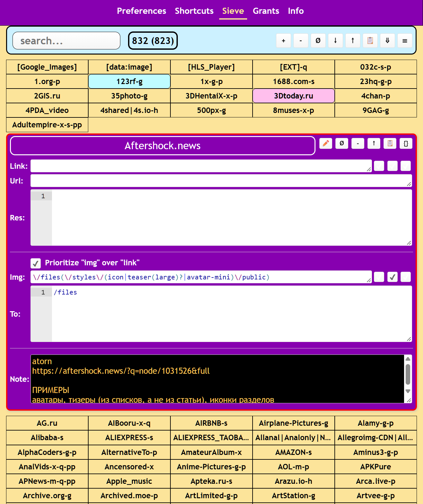This screenshot has height=504, width=423.
Task: Uncheck the ticked checkbox beside Img field
Action: (393, 277)
